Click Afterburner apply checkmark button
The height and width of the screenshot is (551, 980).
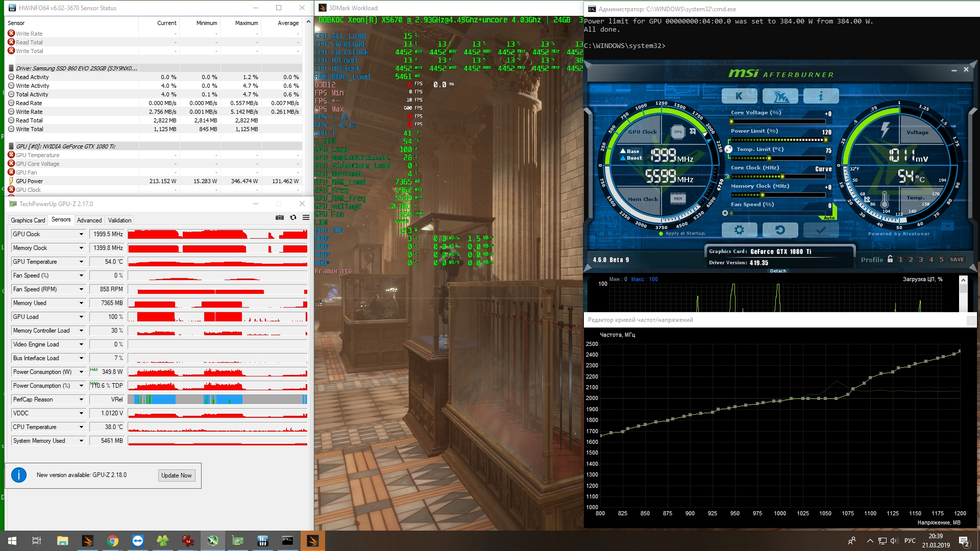(820, 230)
